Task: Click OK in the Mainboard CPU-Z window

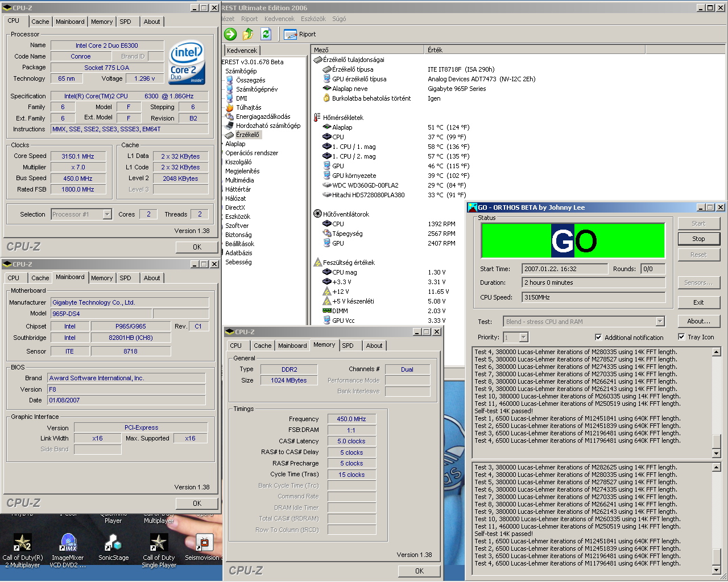Action: (197, 504)
